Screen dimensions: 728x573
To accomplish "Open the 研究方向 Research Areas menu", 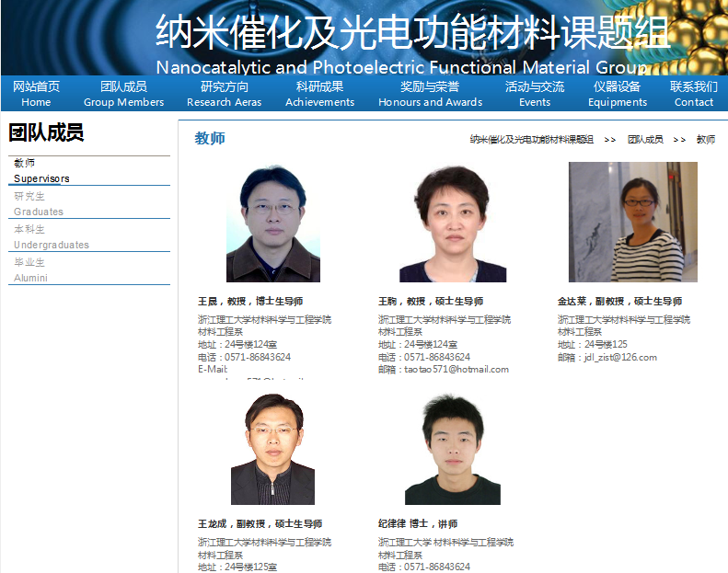I will 224,94.
